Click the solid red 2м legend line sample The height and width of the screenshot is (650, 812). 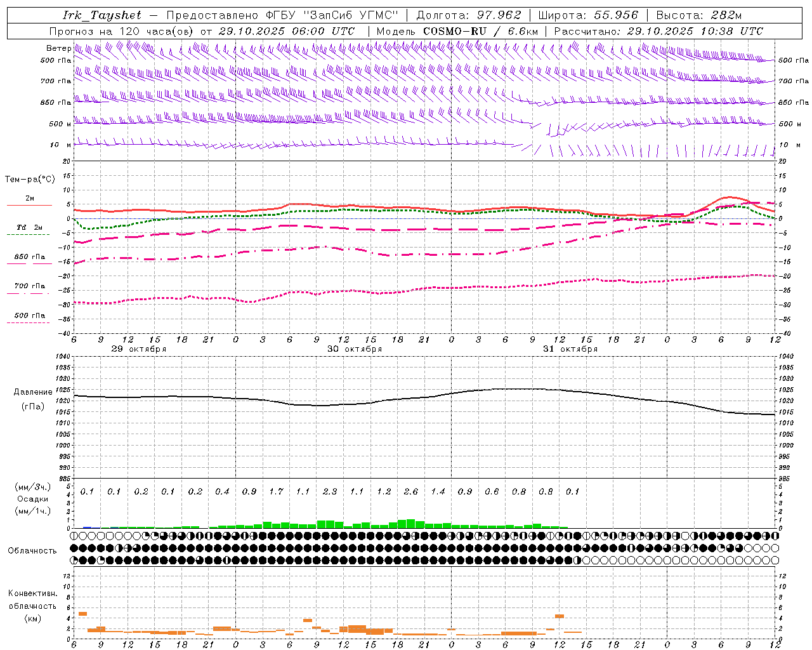(29, 205)
